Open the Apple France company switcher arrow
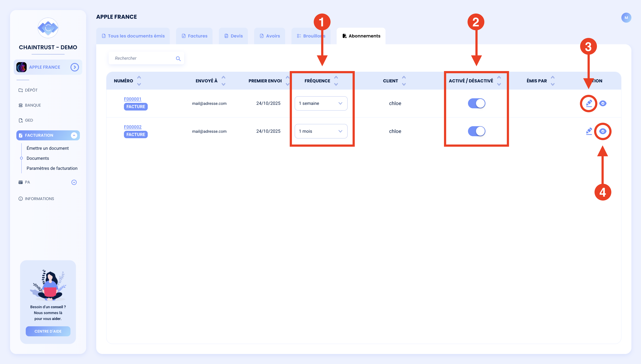Image resolution: width=641 pixels, height=364 pixels. click(x=75, y=67)
